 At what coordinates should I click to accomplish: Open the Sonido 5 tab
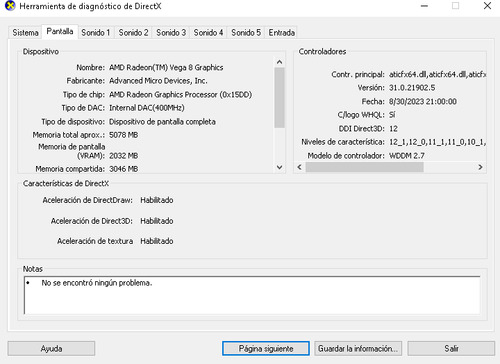coord(246,33)
